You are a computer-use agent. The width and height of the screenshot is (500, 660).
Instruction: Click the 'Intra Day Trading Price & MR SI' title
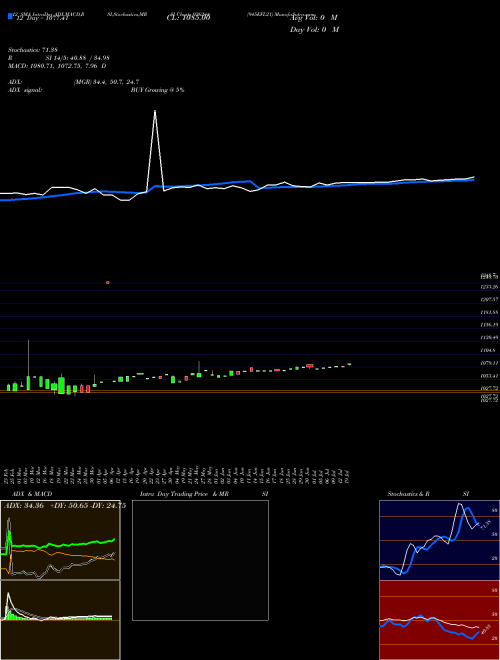(x=204, y=494)
